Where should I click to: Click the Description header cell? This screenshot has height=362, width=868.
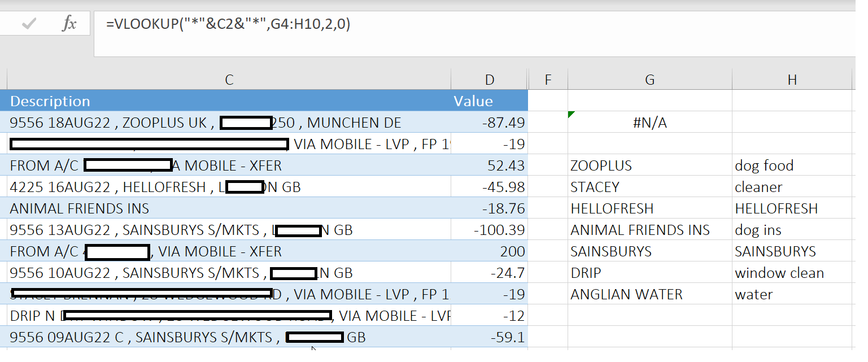[229, 101]
